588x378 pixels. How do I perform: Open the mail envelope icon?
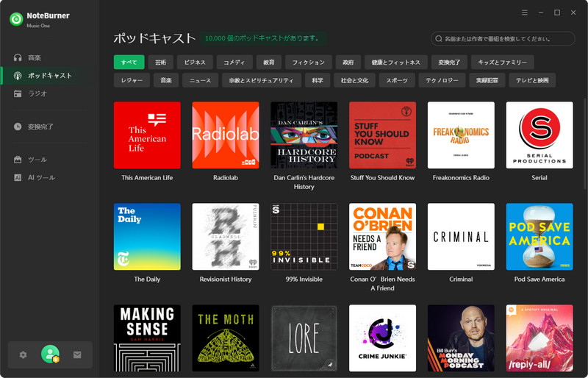tap(77, 354)
